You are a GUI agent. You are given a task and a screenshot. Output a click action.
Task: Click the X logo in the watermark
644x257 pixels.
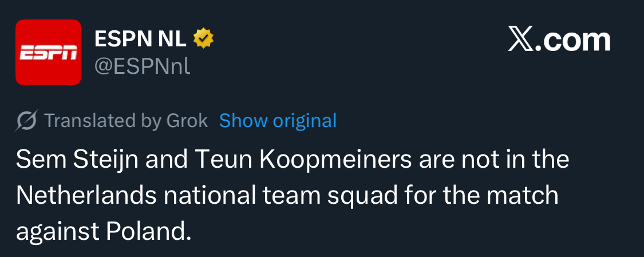tap(520, 41)
